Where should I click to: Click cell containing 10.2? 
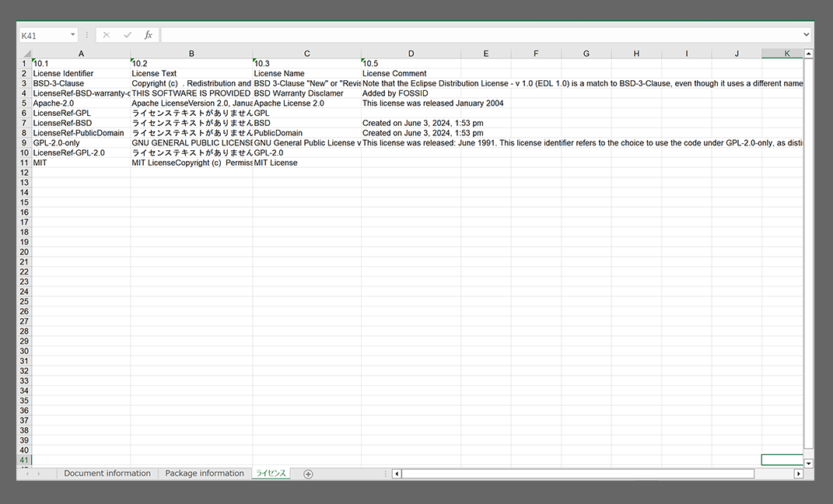pyautogui.click(x=191, y=63)
